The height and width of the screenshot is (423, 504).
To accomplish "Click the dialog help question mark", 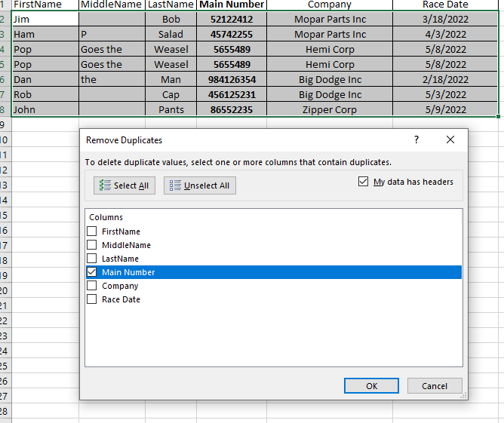I will click(416, 140).
